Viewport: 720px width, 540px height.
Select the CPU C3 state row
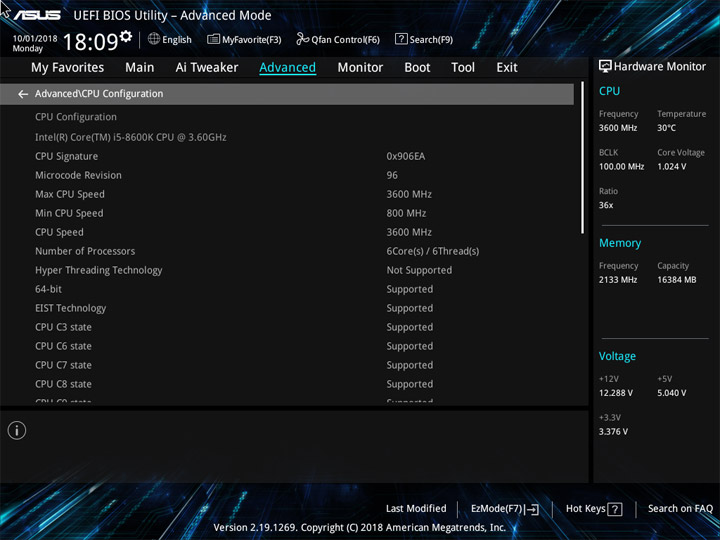(x=287, y=327)
